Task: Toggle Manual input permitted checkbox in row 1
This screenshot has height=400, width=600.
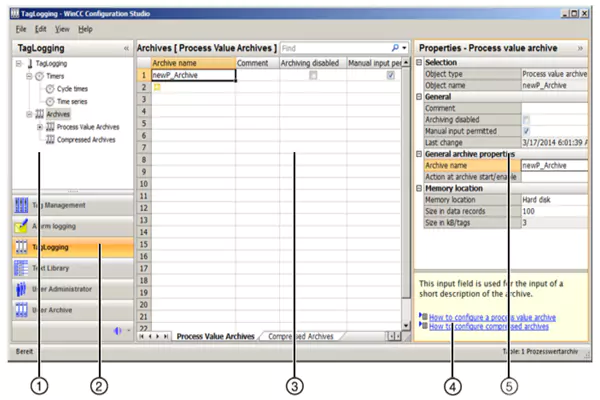Action: pos(390,75)
